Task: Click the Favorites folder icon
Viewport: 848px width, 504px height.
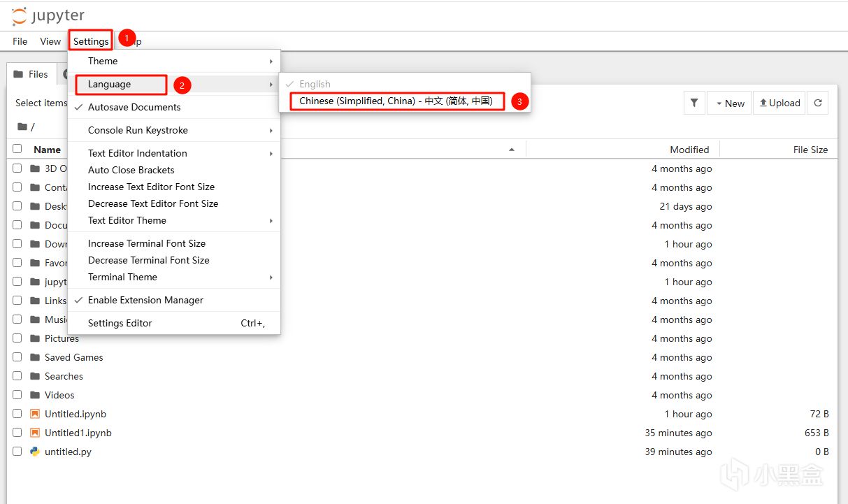Action: click(35, 263)
